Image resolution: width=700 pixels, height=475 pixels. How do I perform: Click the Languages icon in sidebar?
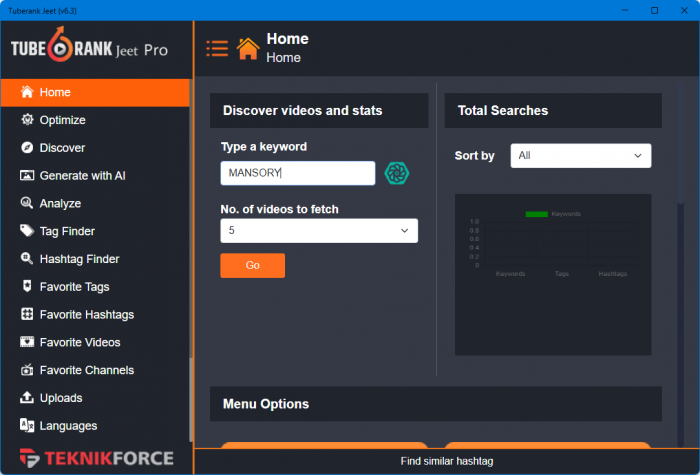[27, 426]
